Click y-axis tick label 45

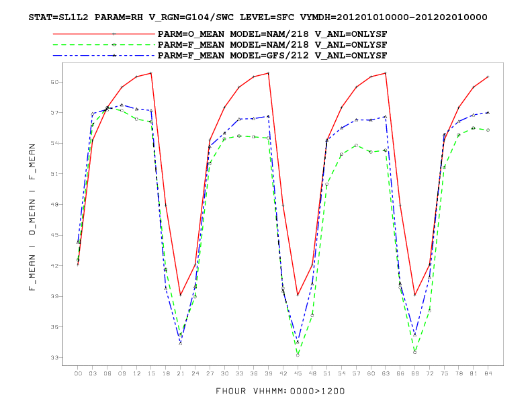pos(55,235)
